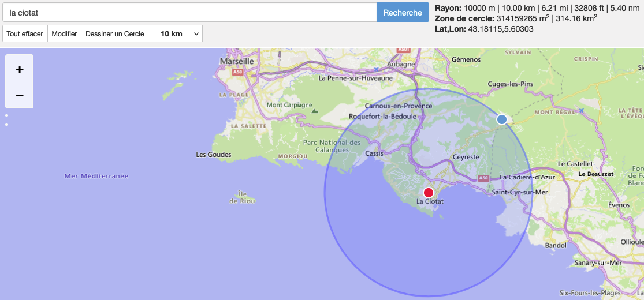
Task: Click the blue radius handle on circle edge
Action: [x=501, y=119]
